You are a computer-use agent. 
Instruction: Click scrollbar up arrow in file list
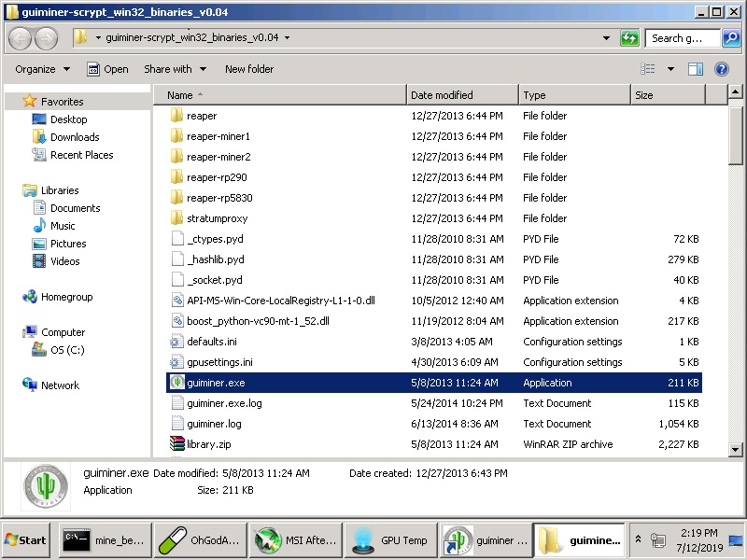click(735, 91)
